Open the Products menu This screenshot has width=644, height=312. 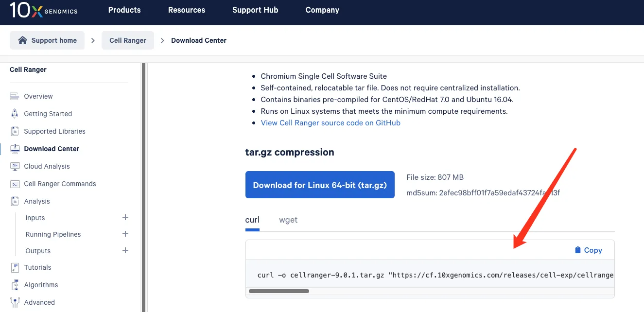pyautogui.click(x=124, y=10)
